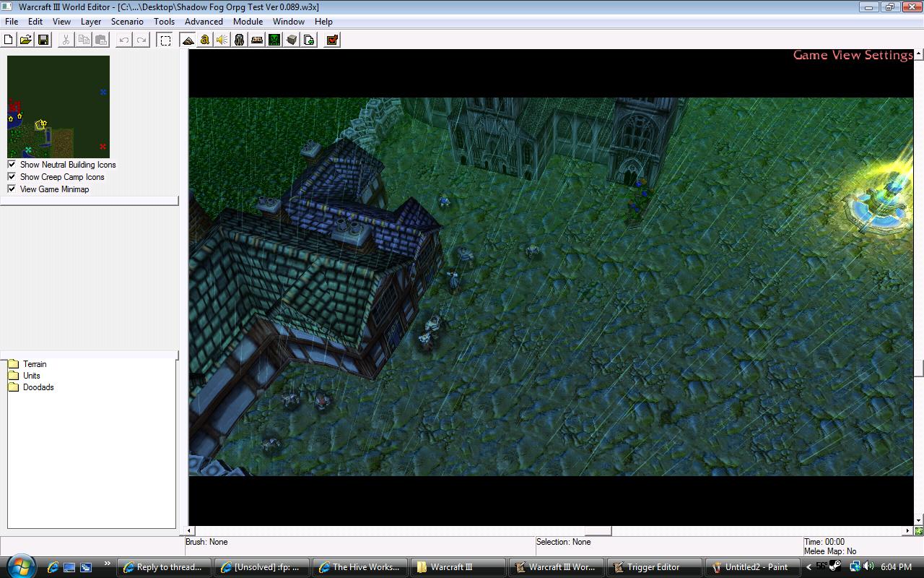The width and height of the screenshot is (924, 578).
Task: Open the Advanced menu
Action: pyautogui.click(x=204, y=22)
